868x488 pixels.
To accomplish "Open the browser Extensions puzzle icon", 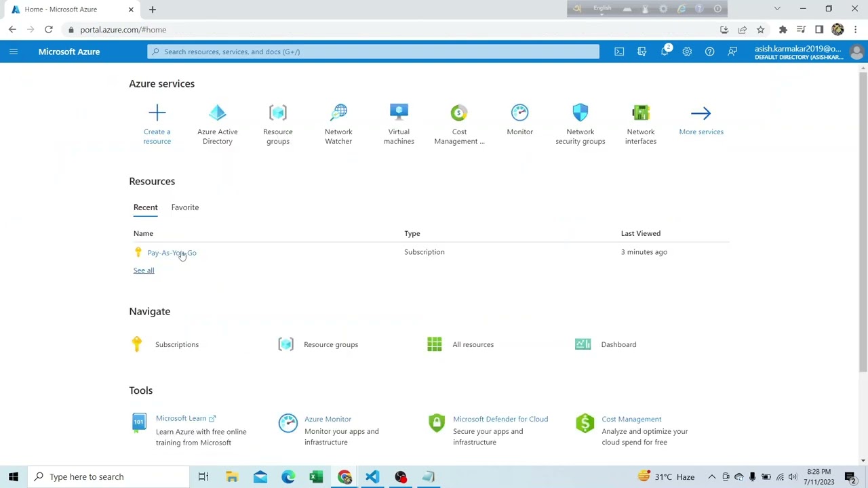I will point(783,30).
